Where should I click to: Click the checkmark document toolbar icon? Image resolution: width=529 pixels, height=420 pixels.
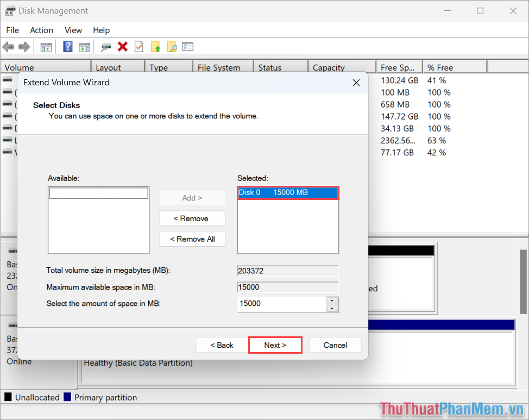tap(138, 47)
